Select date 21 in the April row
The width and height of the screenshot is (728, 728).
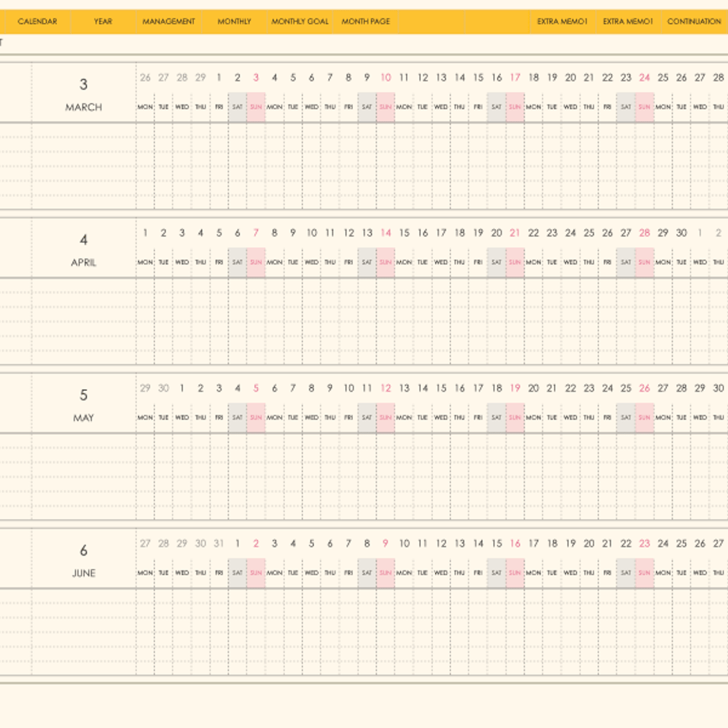515,233
